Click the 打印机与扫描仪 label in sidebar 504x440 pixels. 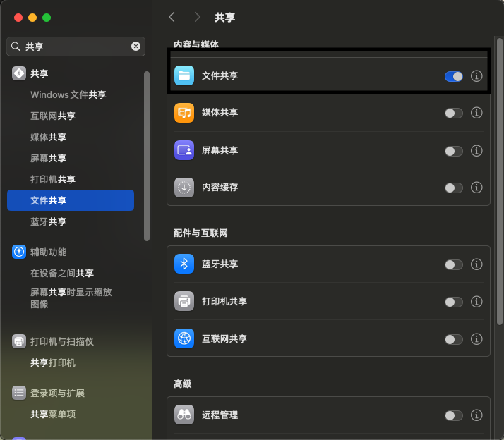(62, 341)
